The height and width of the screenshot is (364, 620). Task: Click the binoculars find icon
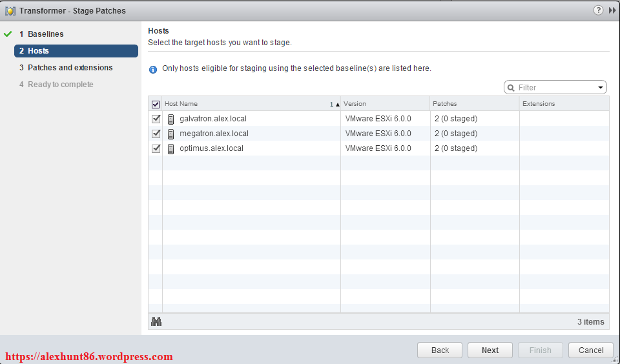[x=156, y=321]
